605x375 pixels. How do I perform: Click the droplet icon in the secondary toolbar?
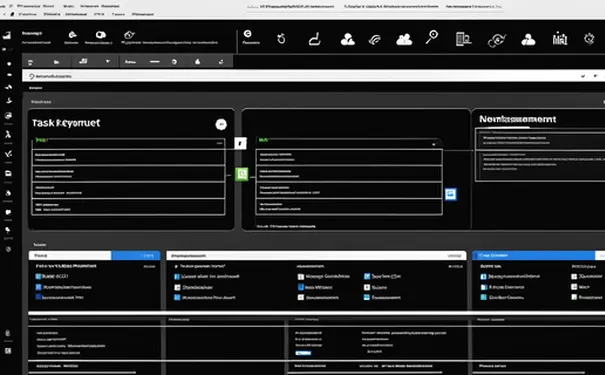[x=198, y=62]
